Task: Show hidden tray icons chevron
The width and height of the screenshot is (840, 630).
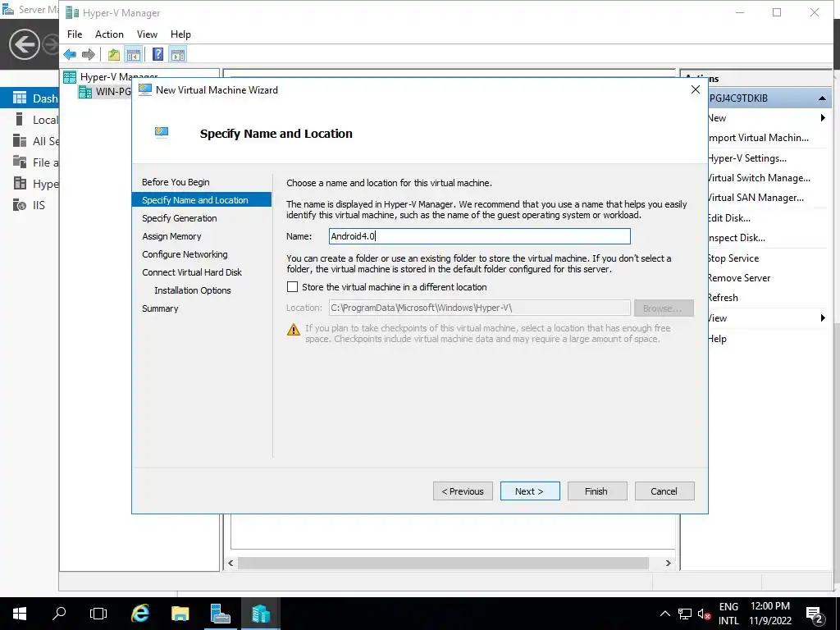Action: tap(664, 614)
